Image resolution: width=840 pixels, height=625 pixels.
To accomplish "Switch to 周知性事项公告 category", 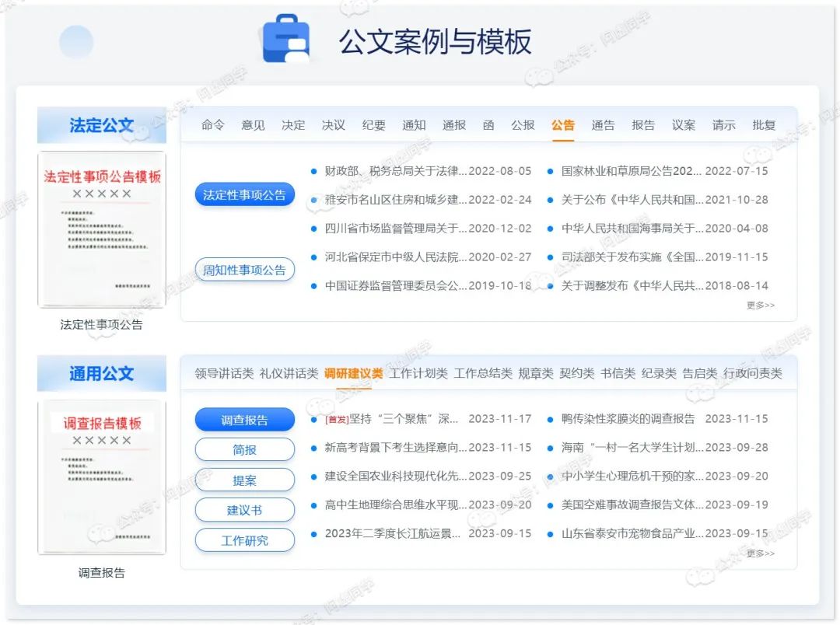I will point(244,269).
